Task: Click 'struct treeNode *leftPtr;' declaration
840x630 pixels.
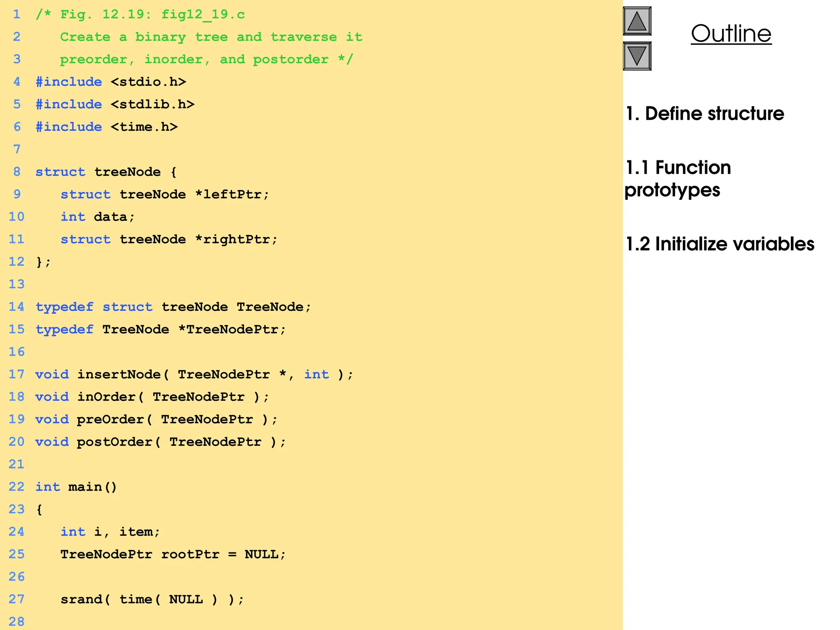Action: click(165, 194)
